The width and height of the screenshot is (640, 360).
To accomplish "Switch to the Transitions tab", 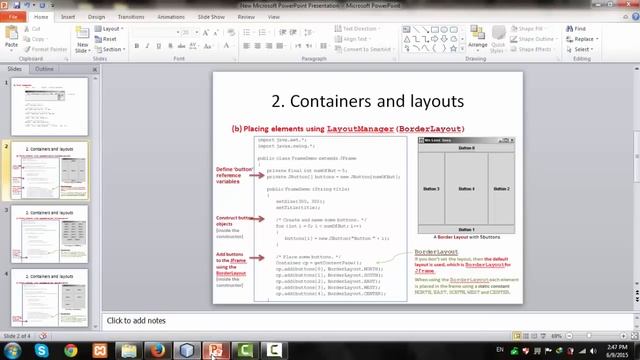I will click(131, 17).
